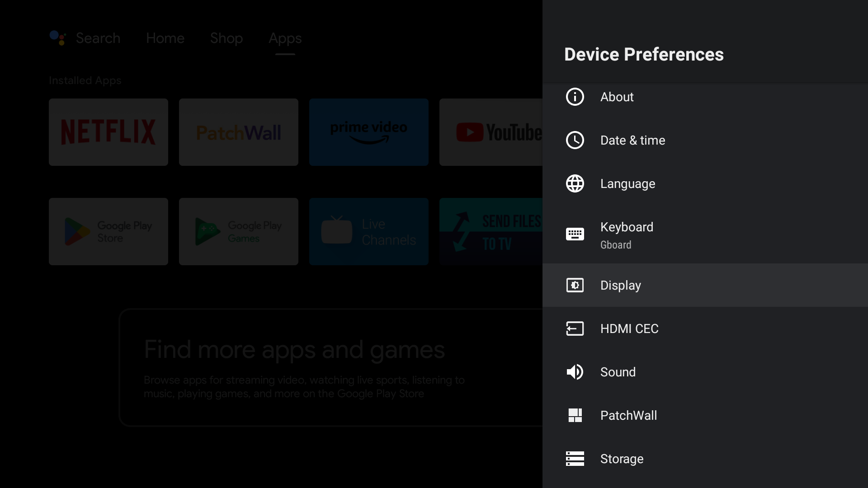
Task: Open the Send Files to TV tile
Action: coord(491,231)
